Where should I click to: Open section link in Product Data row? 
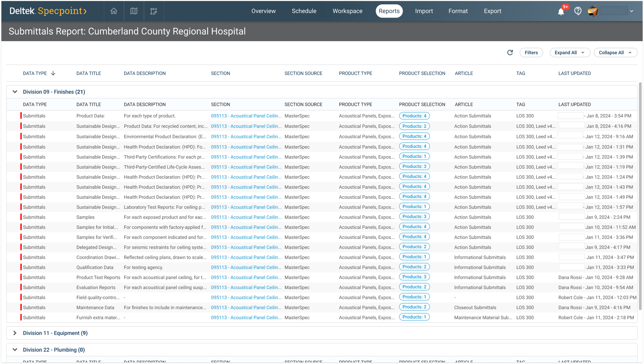[x=246, y=116]
